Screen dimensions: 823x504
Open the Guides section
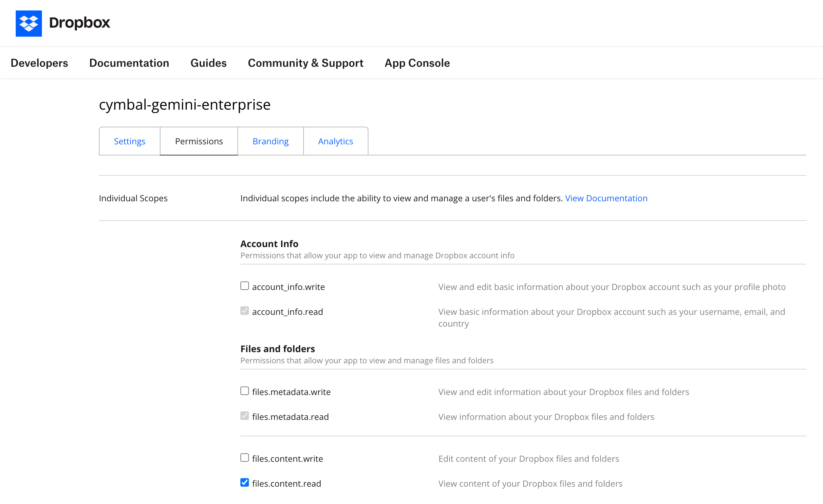pyautogui.click(x=208, y=63)
